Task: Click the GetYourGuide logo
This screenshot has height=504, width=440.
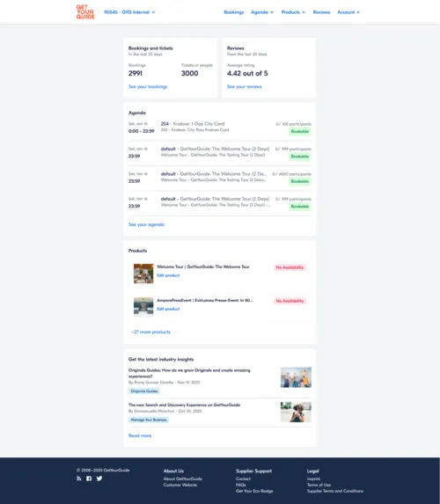Action: tap(85, 12)
